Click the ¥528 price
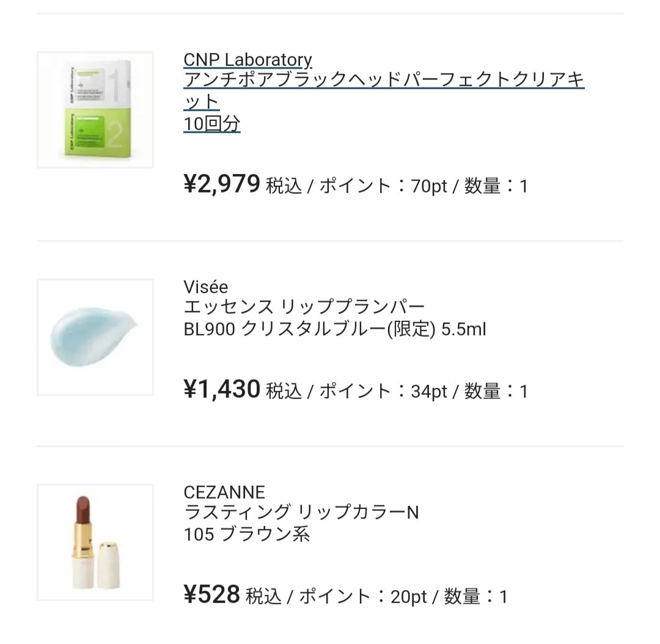The image size is (660, 644). tap(211, 595)
